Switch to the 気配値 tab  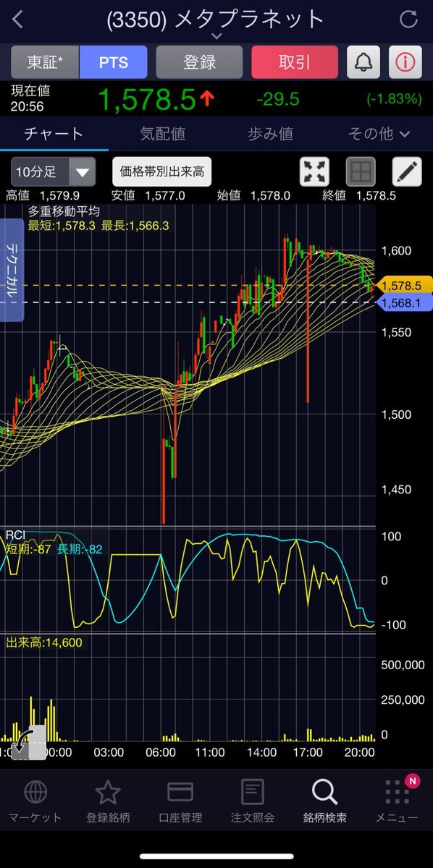[162, 133]
